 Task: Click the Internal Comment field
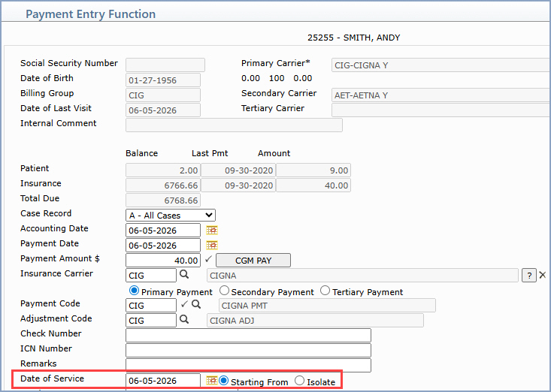click(234, 125)
